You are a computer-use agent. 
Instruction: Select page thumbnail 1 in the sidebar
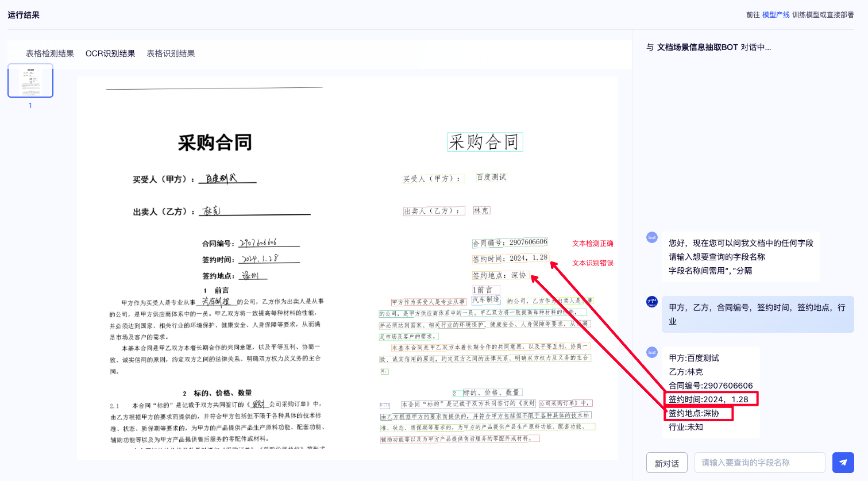point(30,80)
